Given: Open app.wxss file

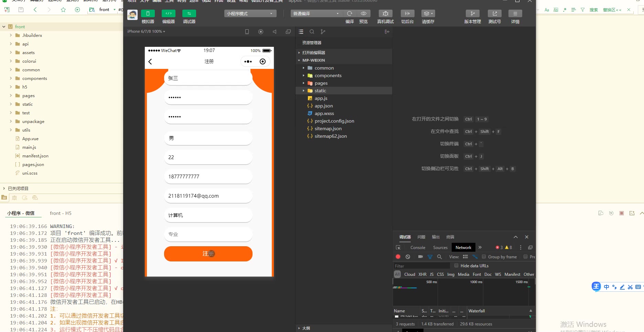Looking at the screenshot, I should (x=324, y=113).
